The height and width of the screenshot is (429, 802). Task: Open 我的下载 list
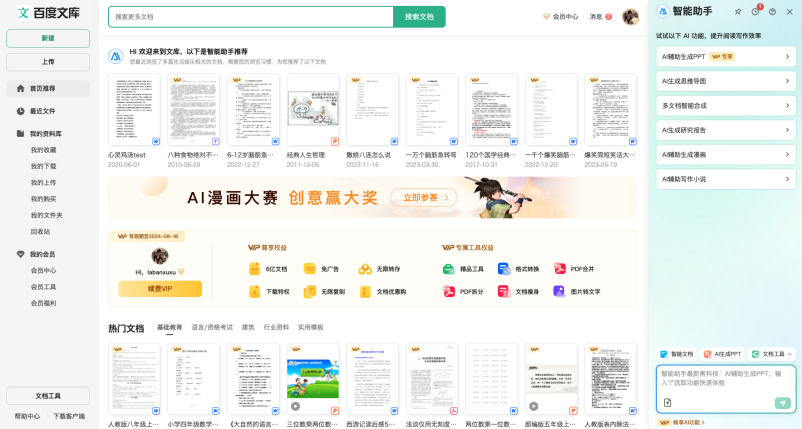coord(43,166)
